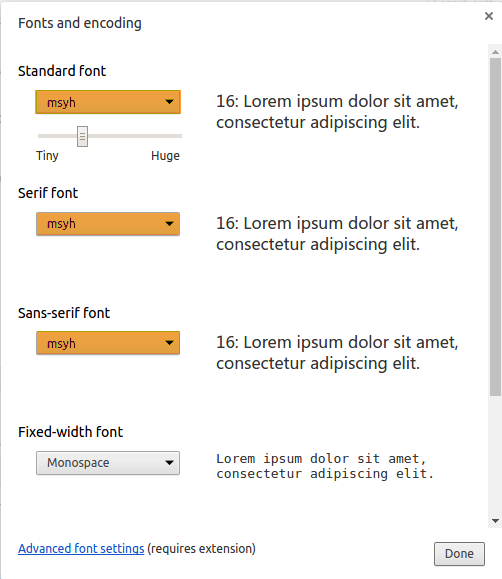Screen dimensions: 502x579
Task: Click the monospace Lorem ipsum preview text
Action: coord(325,466)
